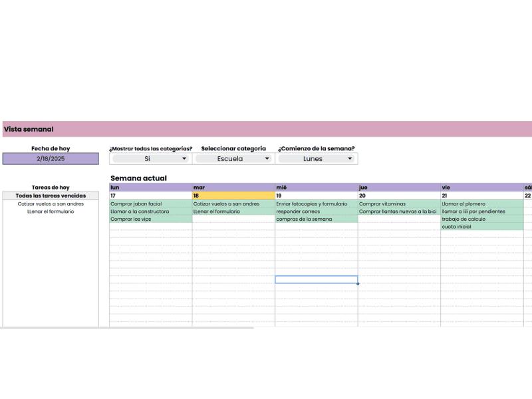Click the 'Comprar jabon facial' task cell
This screenshot has width=532, height=399.
[x=151, y=204]
